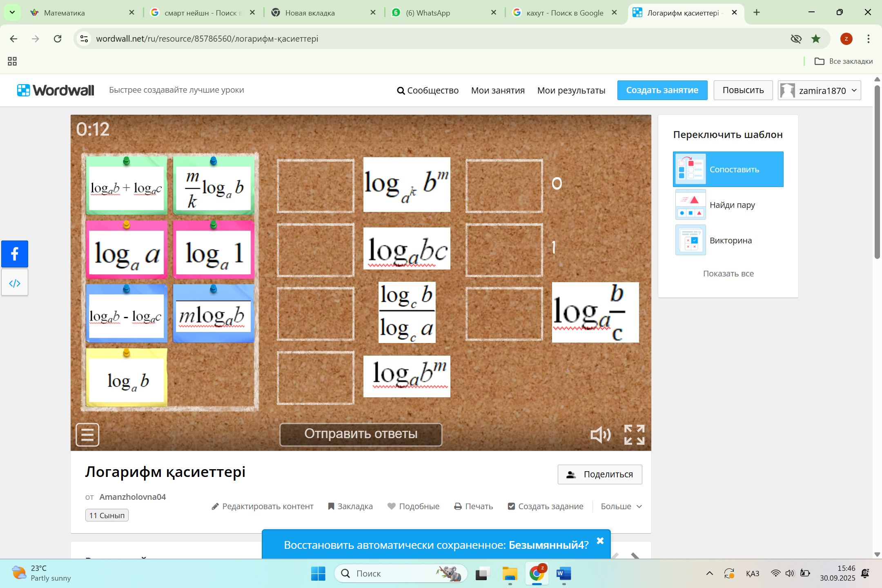Open the game hamburger menu
Viewport: 882px width, 588px height.
pyautogui.click(x=87, y=434)
